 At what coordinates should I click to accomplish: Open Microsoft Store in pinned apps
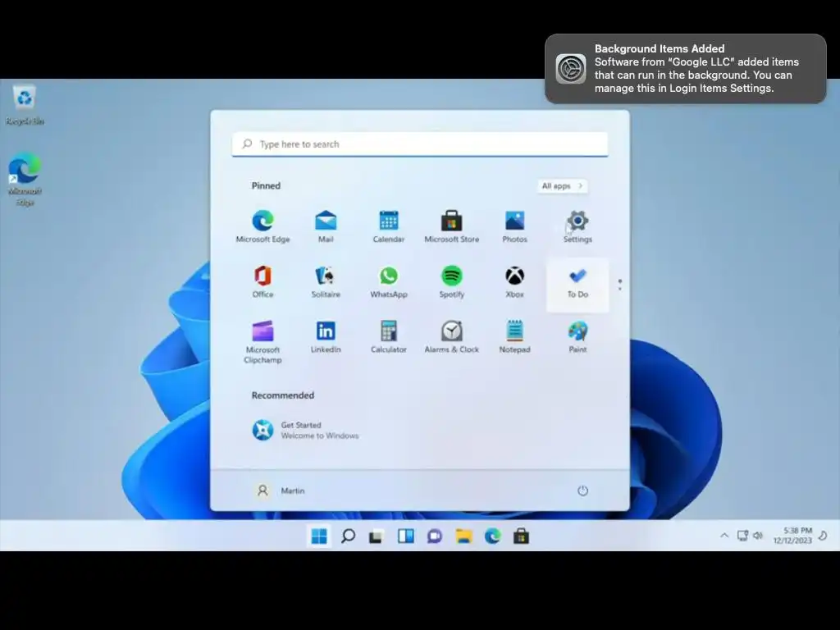tap(452, 226)
